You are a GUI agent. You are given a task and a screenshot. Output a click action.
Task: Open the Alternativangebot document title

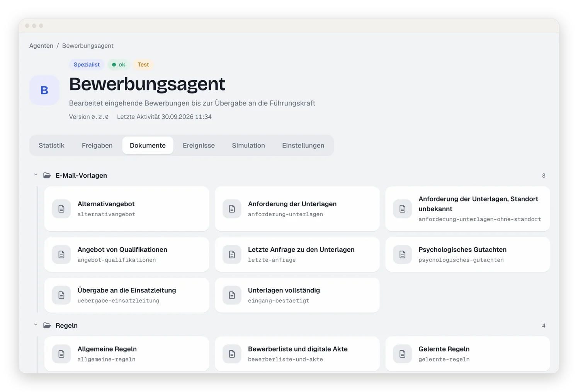[106, 204]
